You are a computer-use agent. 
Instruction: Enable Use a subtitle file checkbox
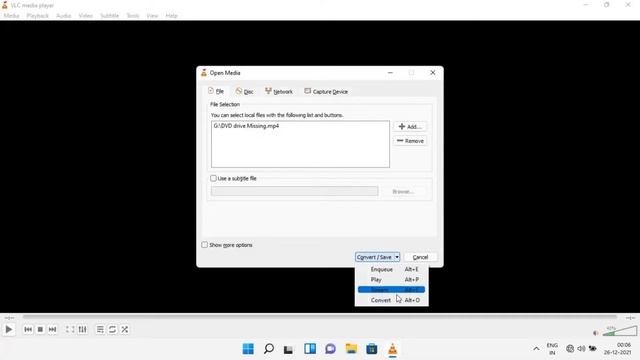(x=213, y=178)
